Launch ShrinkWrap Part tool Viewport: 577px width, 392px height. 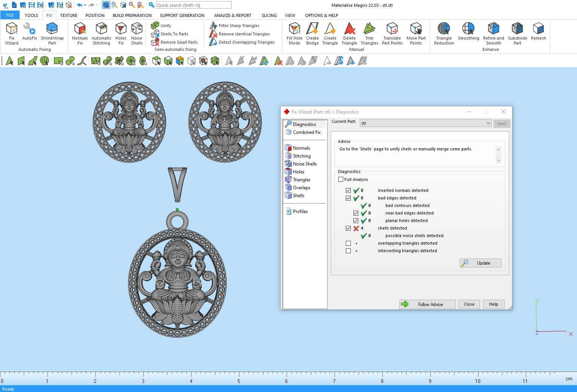(x=52, y=33)
